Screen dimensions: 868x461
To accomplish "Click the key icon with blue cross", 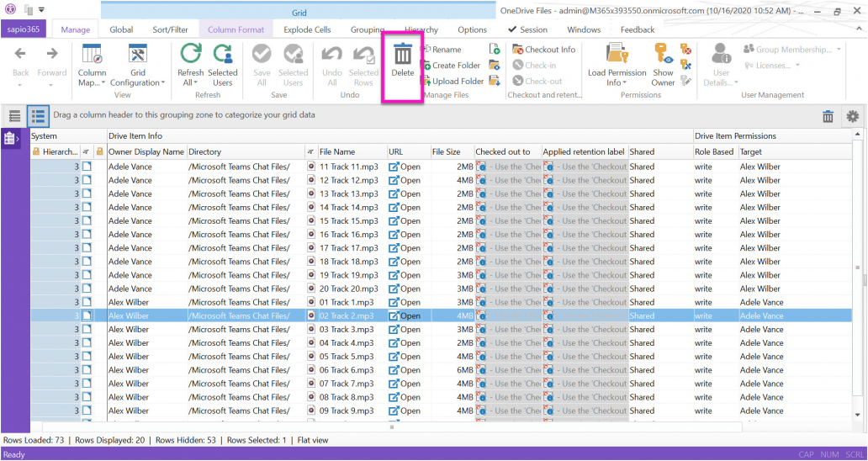I will (685, 66).
